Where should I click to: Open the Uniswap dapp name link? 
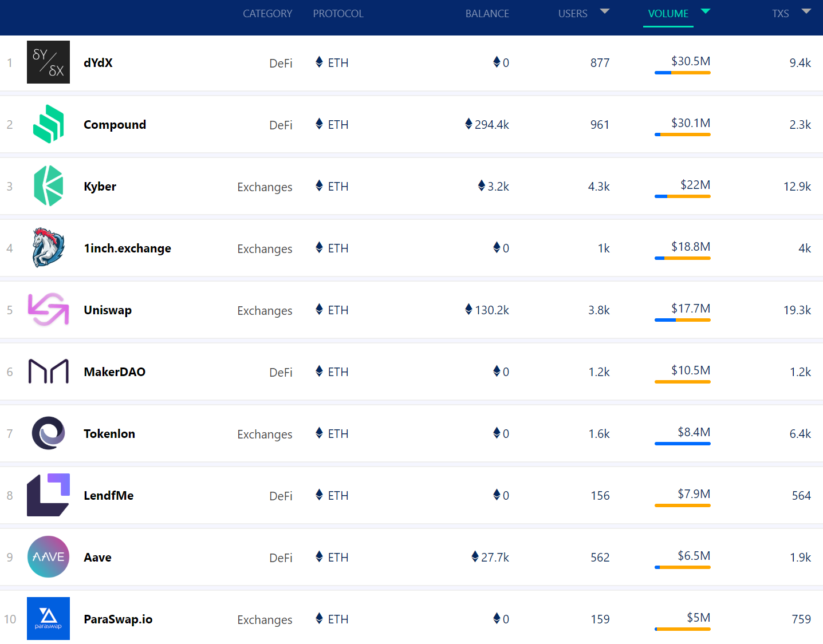tap(108, 310)
